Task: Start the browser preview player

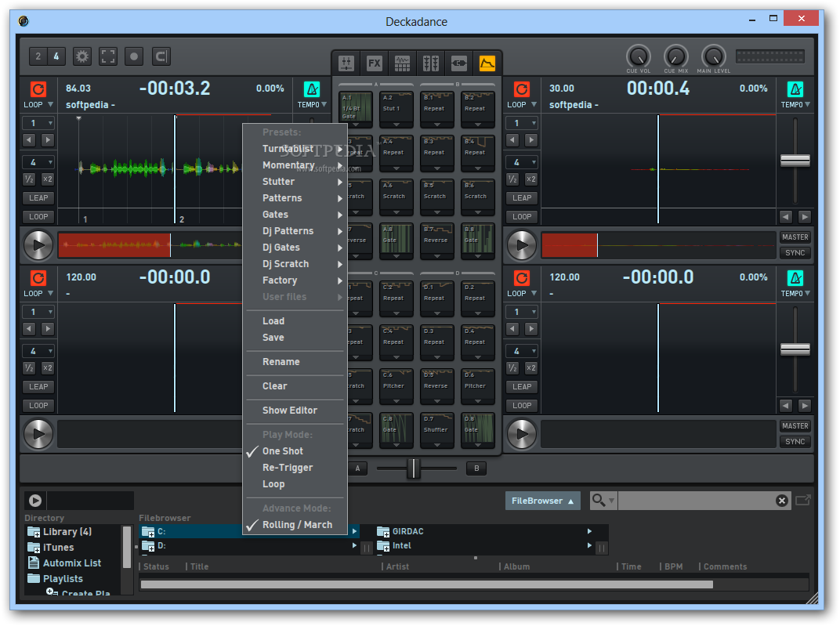Action: tap(35, 500)
